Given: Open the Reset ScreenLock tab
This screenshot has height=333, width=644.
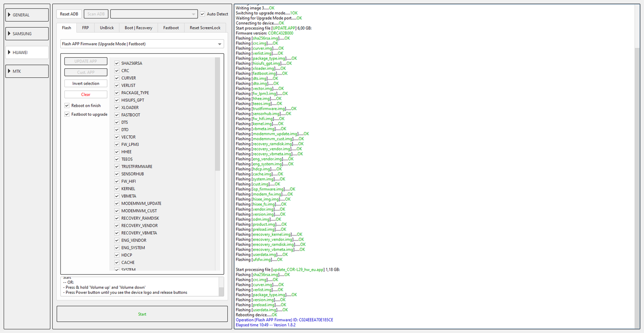Looking at the screenshot, I should point(205,28).
